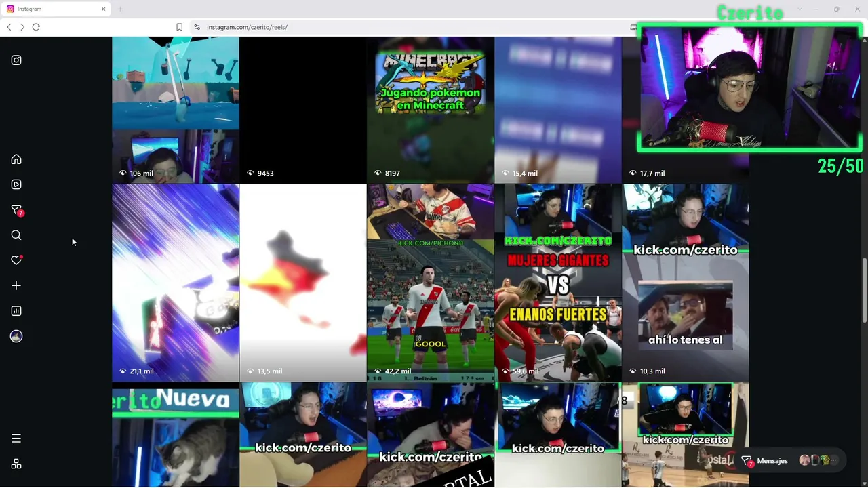Bookmark this page via the bookmark icon
The height and width of the screenshot is (488, 868).
point(179,27)
